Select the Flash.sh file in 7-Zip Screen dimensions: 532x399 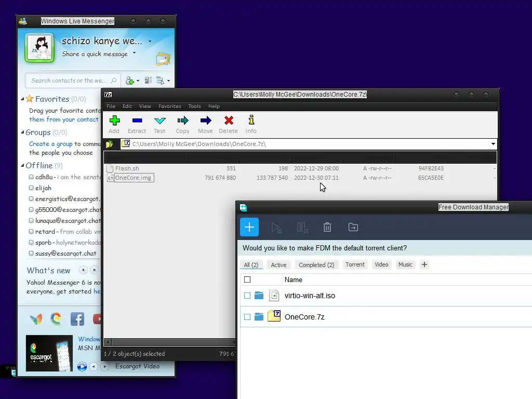(127, 168)
